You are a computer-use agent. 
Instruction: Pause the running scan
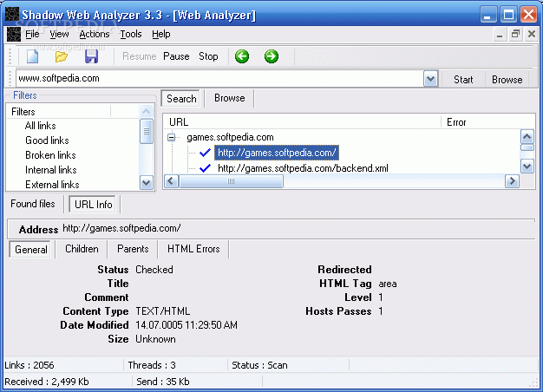coord(176,56)
